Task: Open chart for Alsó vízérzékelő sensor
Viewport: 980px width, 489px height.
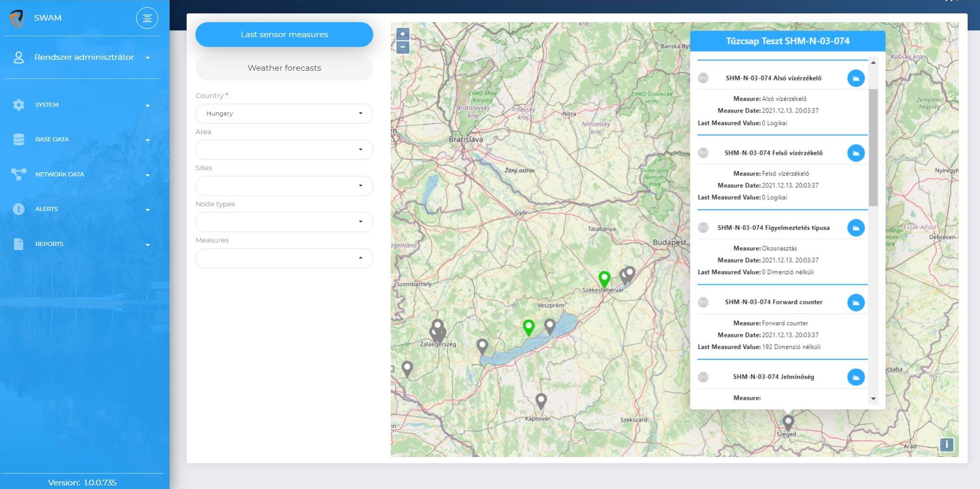Action: click(856, 78)
